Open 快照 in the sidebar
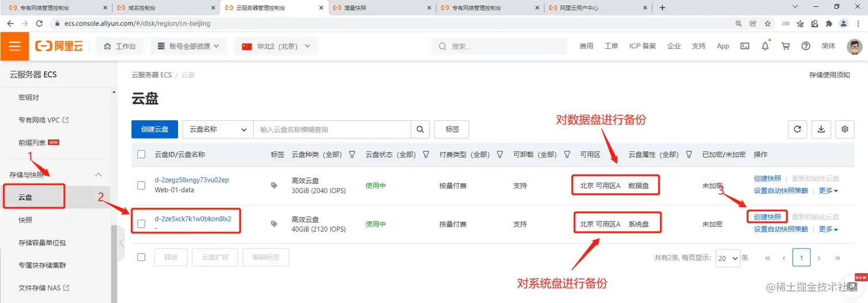868x303 pixels. [25, 220]
